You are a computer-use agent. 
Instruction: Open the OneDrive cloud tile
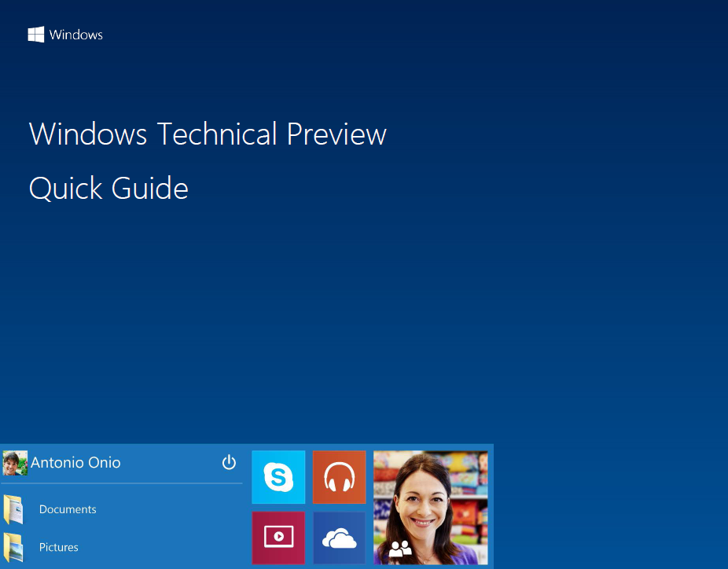[340, 538]
